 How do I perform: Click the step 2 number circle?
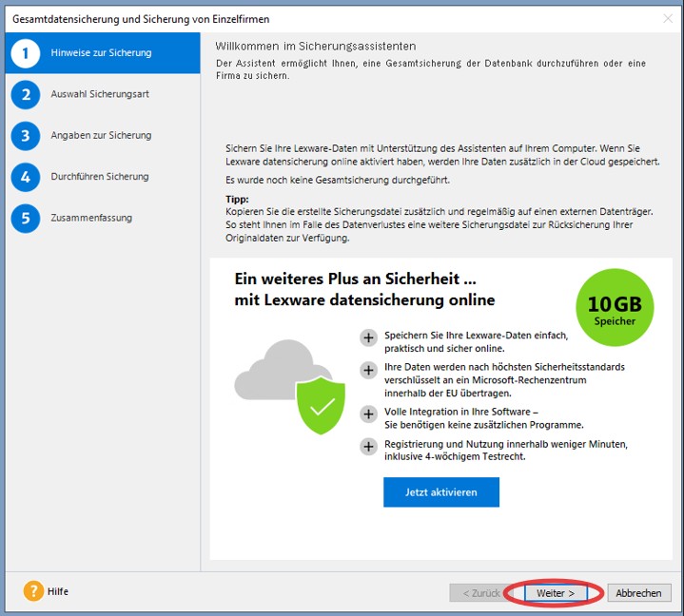26,95
